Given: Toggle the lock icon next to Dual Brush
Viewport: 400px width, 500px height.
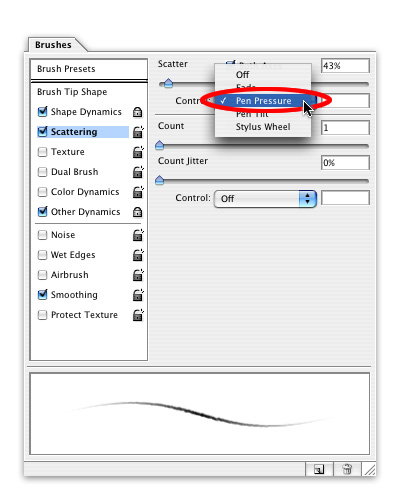Looking at the screenshot, I should pos(138,172).
